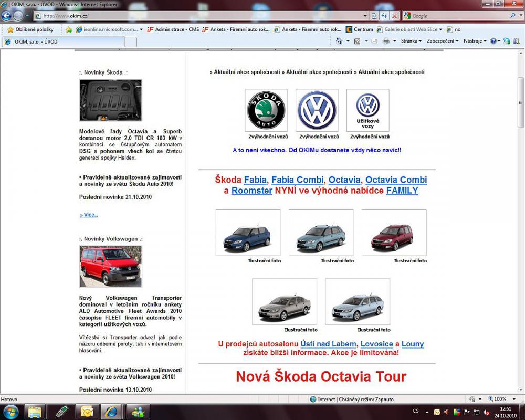525x420 pixels.
Task: Follow the Octavia Combi link
Action: (x=396, y=180)
